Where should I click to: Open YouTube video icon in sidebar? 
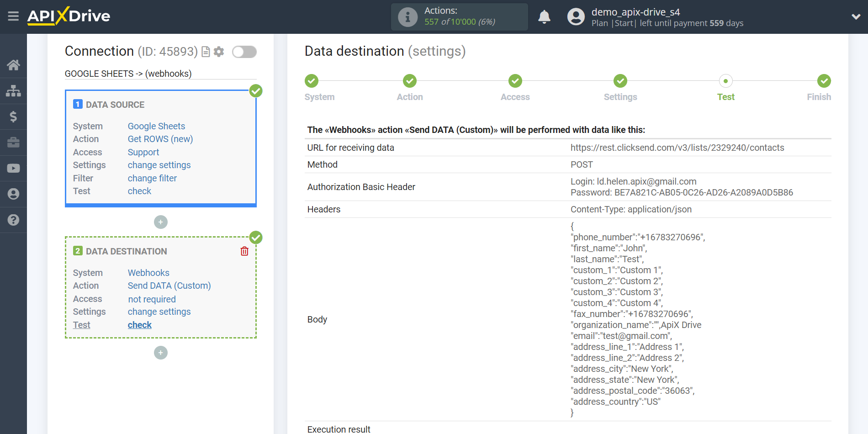[x=13, y=168]
